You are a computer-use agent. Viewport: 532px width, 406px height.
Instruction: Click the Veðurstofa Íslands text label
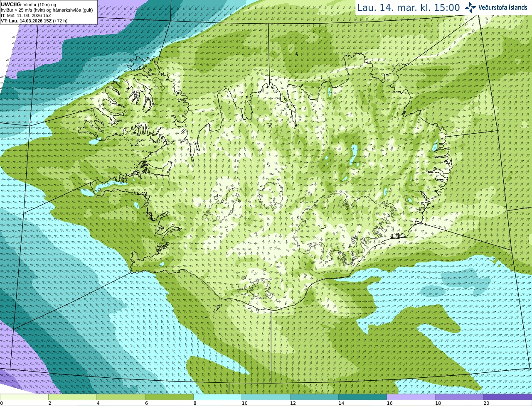(x=502, y=7)
